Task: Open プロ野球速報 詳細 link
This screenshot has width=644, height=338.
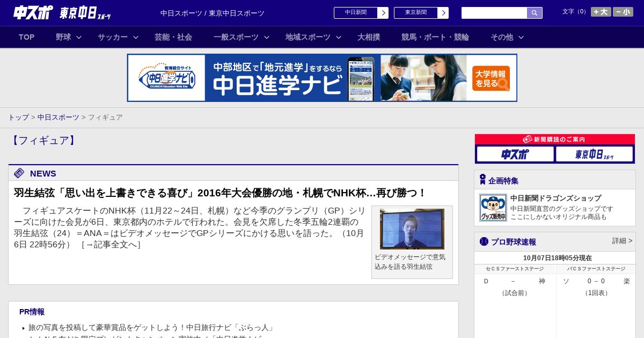Action: 622,241
